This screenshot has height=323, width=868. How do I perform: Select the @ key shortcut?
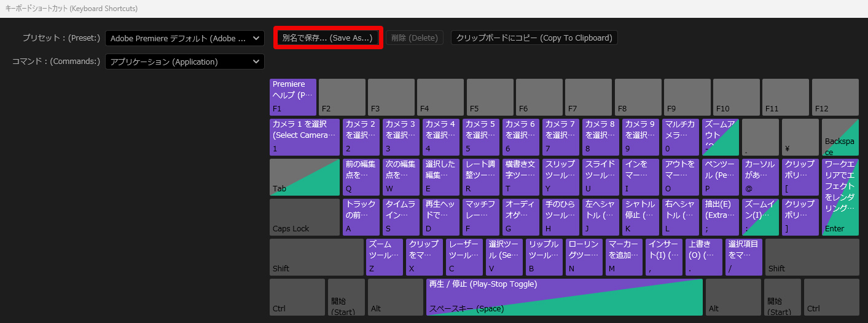pyautogui.click(x=760, y=177)
